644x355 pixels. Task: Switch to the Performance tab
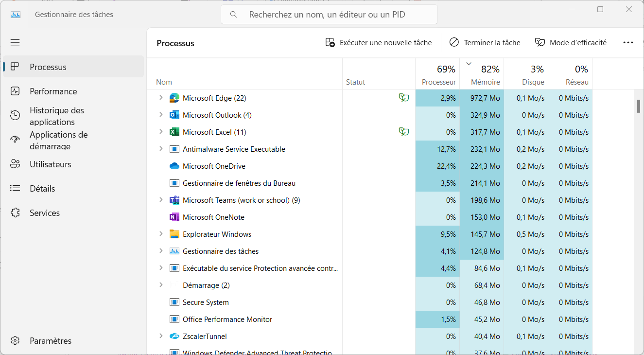tap(73, 91)
